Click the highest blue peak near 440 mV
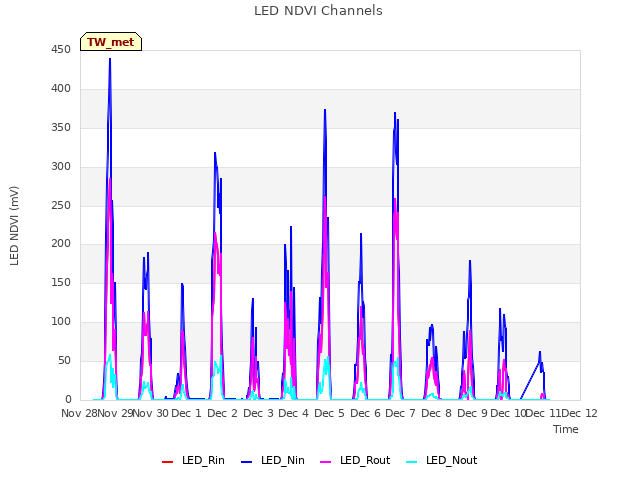The width and height of the screenshot is (640, 480). (x=110, y=59)
